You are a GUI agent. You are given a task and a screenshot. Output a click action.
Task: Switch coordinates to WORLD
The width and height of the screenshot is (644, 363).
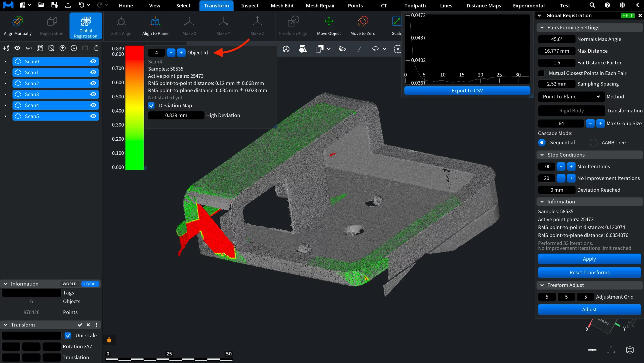70,284
